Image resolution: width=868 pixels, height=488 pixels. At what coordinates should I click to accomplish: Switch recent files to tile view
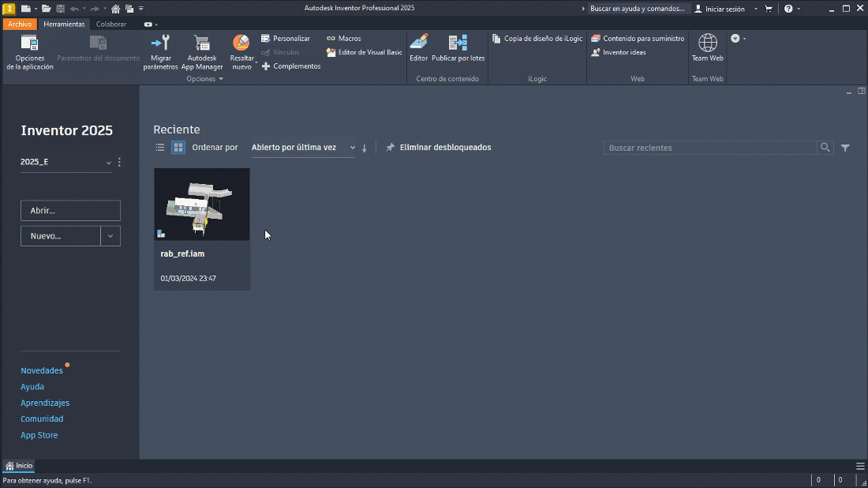[x=178, y=148]
